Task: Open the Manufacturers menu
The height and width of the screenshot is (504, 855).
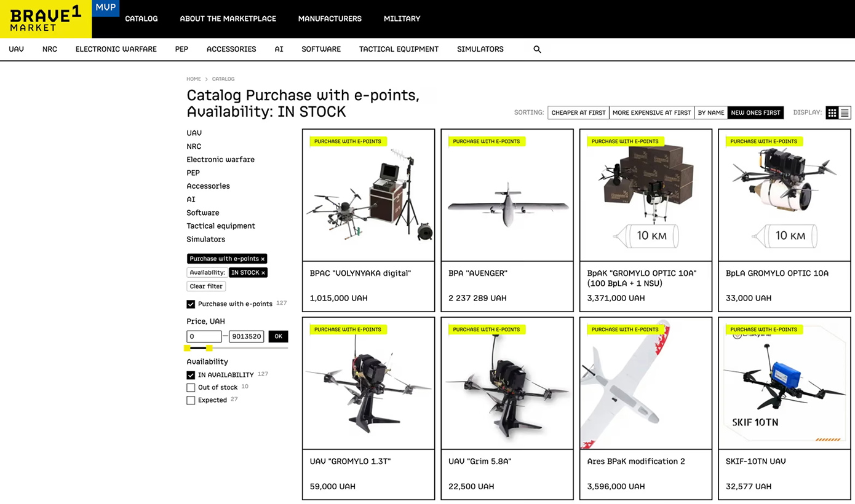Action: point(330,18)
